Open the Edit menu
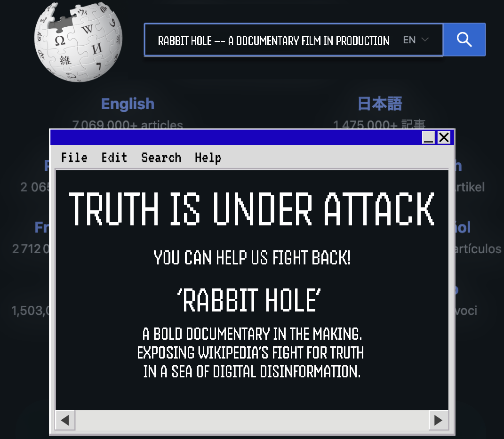 click(114, 158)
